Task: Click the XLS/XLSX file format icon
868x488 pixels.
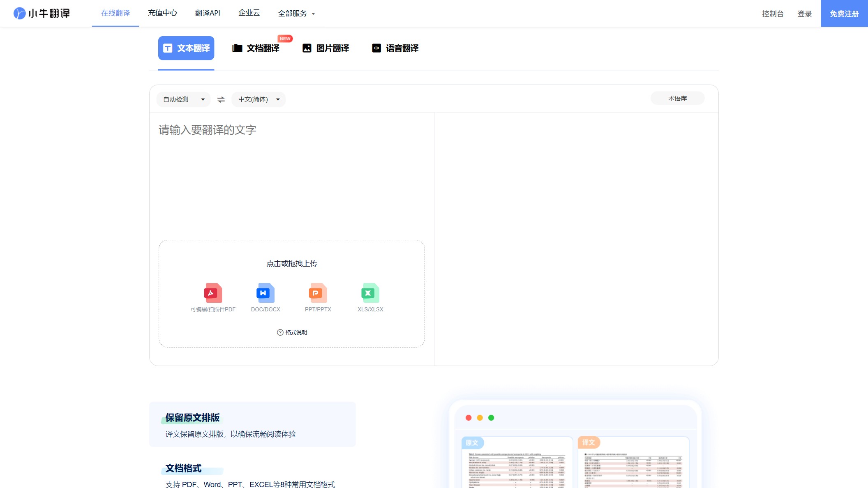Action: [369, 292]
